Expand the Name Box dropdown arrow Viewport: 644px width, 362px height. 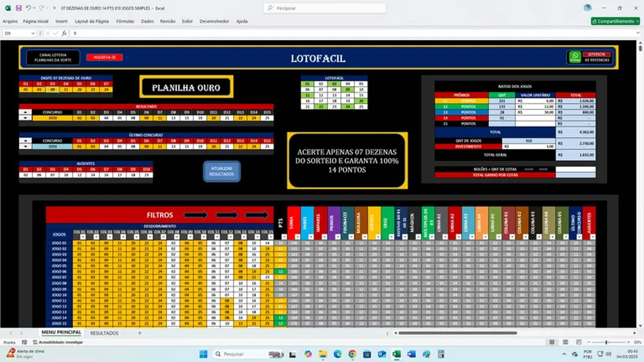click(x=33, y=33)
